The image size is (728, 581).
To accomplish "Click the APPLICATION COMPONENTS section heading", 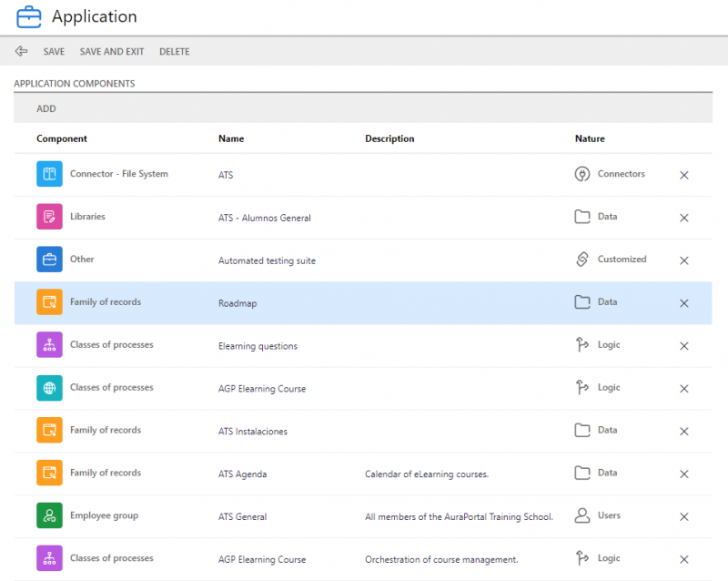I will 75,84.
